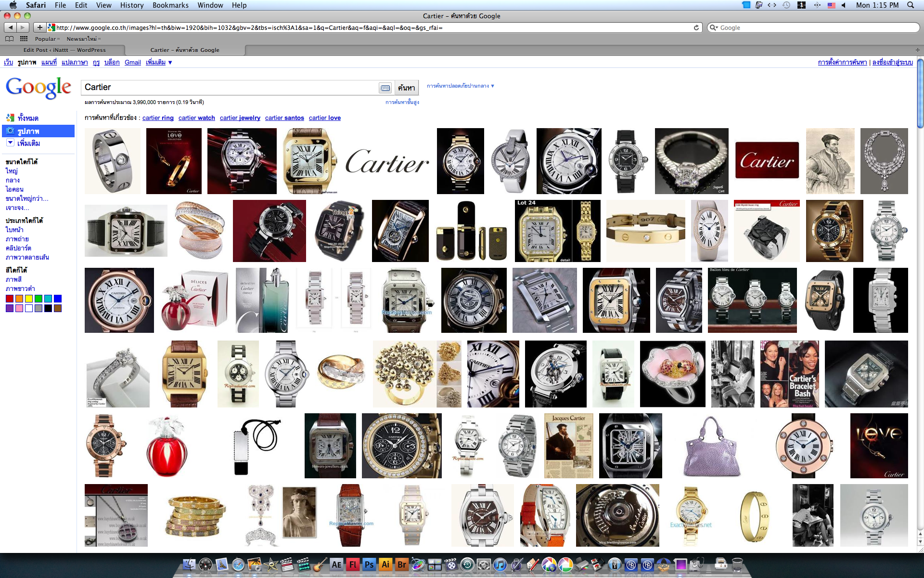Viewport: 924px width, 578px height.
Task: Click the ค้นหา search button
Action: [406, 88]
